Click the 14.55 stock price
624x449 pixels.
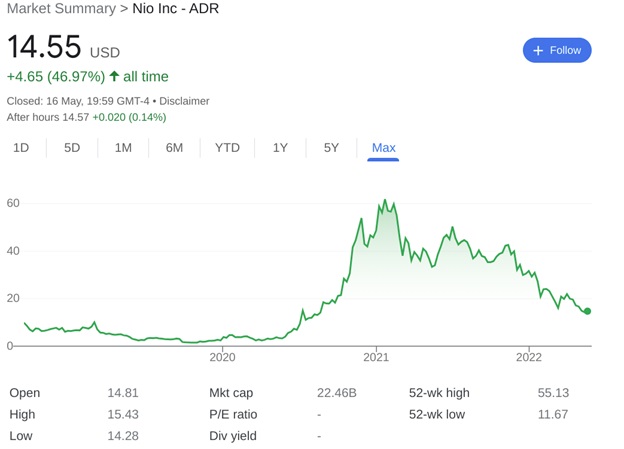tap(43, 49)
